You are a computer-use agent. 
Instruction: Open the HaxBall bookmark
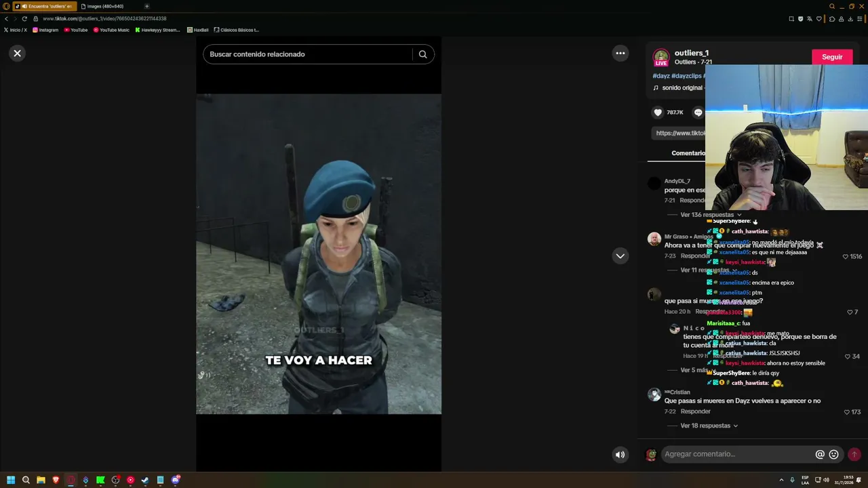click(198, 30)
